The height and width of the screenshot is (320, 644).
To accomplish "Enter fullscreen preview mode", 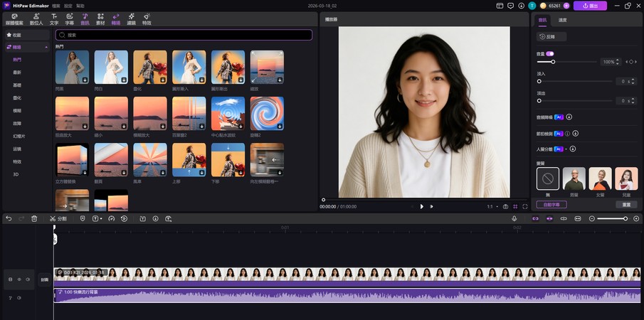I will 524,206.
